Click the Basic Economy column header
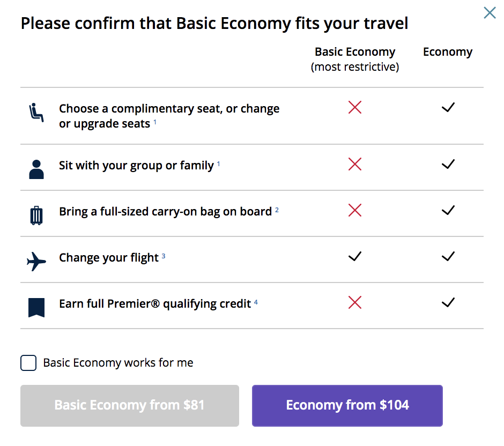504x446 pixels. [355, 51]
